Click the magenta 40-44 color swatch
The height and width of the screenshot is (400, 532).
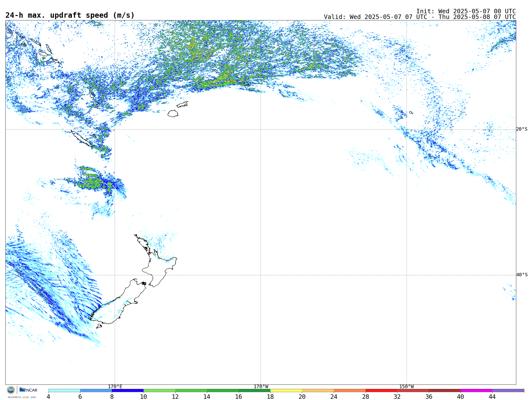point(476,391)
